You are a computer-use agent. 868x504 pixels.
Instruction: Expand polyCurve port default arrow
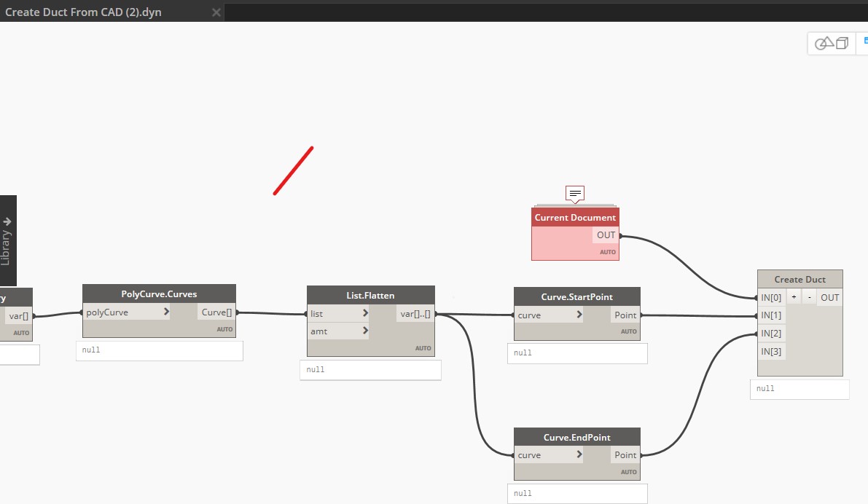point(166,312)
